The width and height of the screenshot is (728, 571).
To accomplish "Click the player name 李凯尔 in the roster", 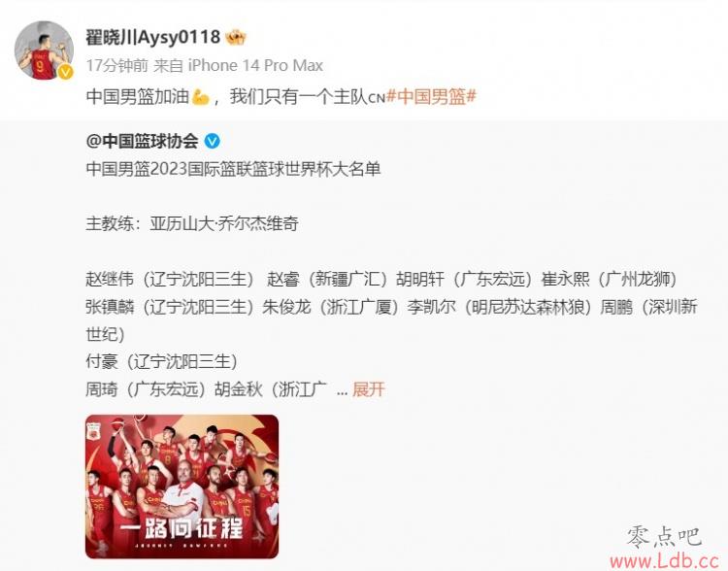I will click(431, 307).
